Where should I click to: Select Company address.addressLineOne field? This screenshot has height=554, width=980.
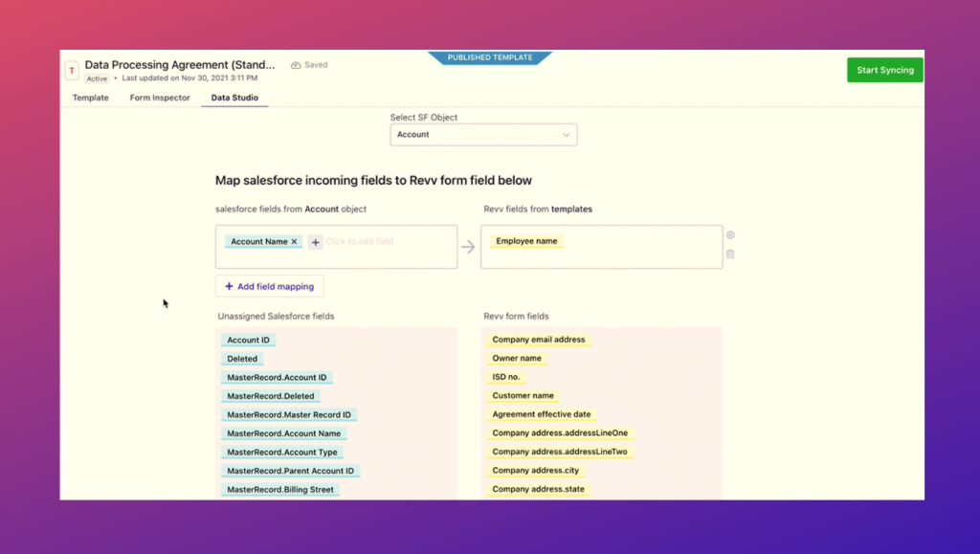coord(560,433)
